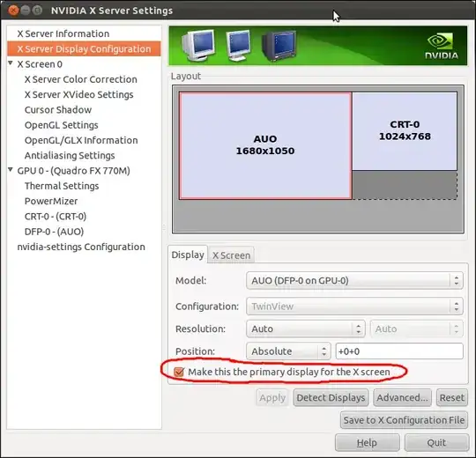This screenshot has height=458, width=476.
Task: Open the Position dropdown set to Absolute
Action: point(288,351)
